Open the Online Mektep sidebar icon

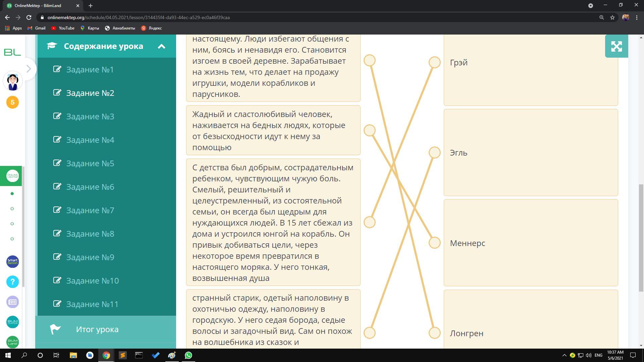click(12, 176)
